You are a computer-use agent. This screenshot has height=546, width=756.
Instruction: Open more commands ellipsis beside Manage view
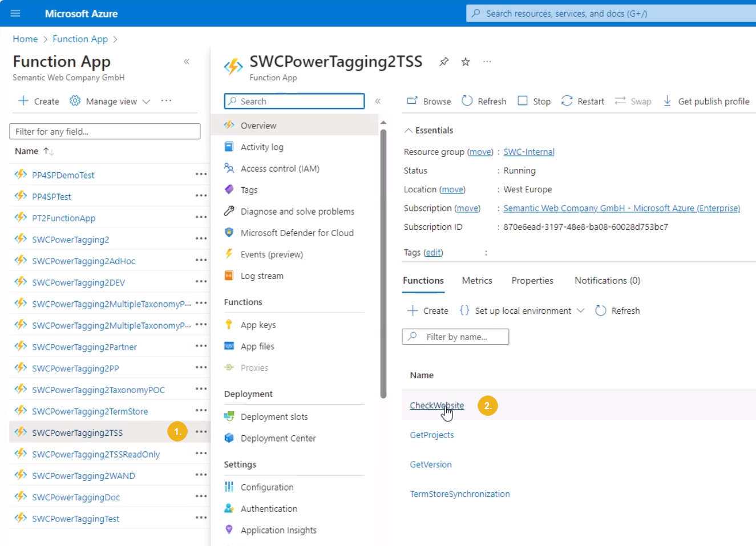pos(166,100)
